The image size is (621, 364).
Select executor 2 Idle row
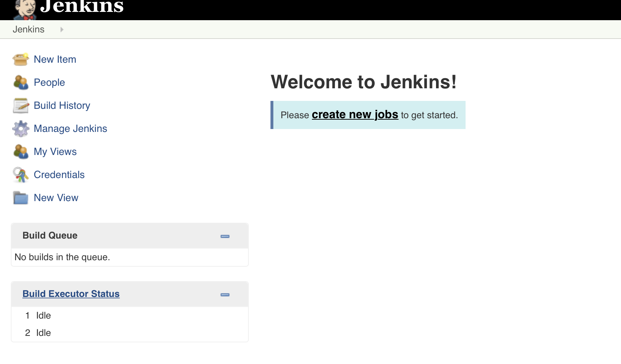130,333
